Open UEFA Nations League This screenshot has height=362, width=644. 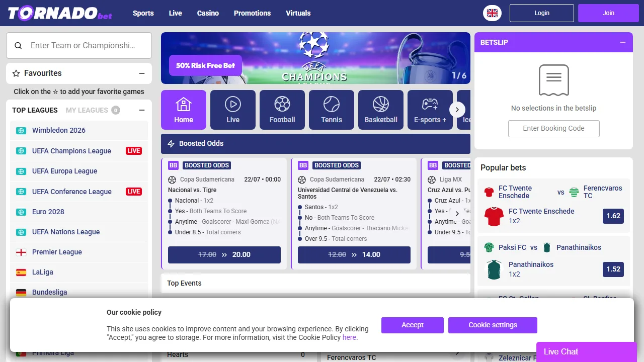point(79,232)
